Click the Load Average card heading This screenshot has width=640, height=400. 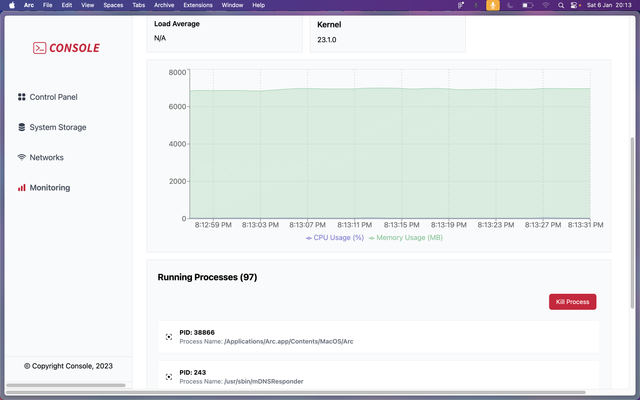[x=177, y=24]
